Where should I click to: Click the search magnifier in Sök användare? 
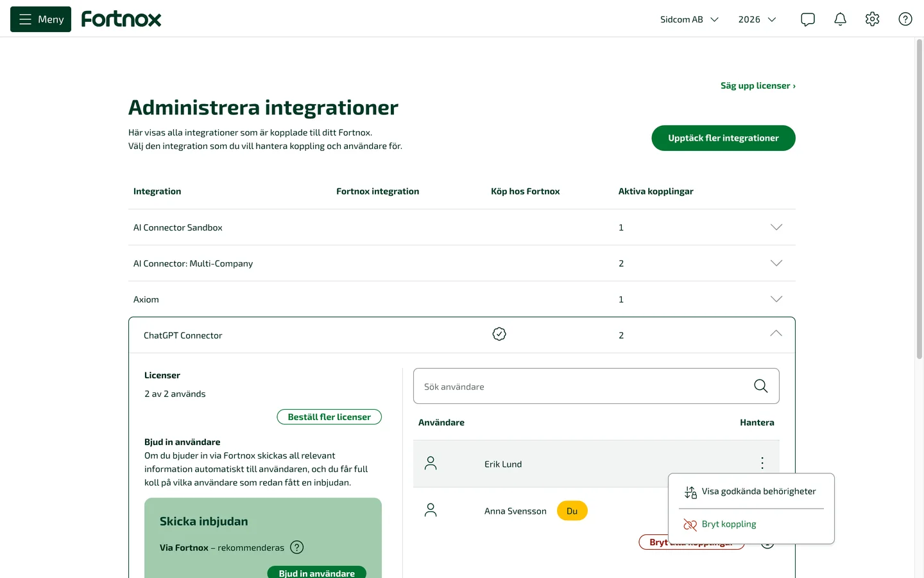click(760, 386)
